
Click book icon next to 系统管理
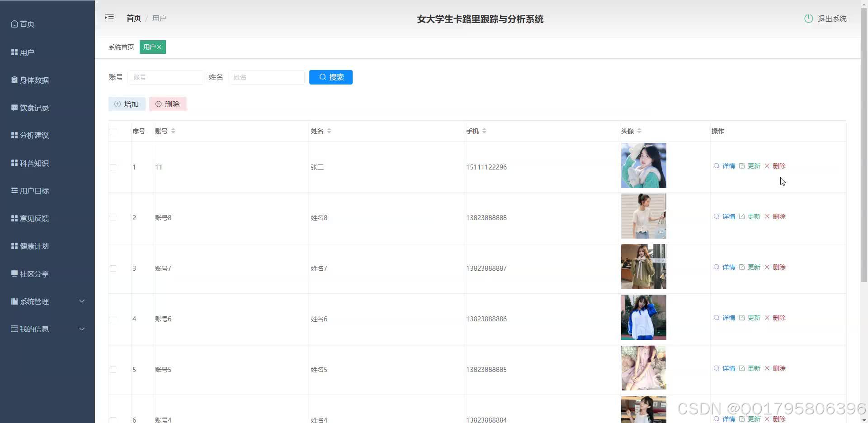(14, 301)
